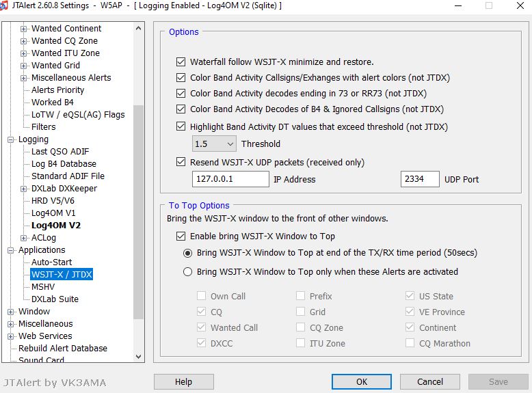This screenshot has height=393, width=532.
Task: Select Rebuild Alert Database item
Action: (x=63, y=349)
